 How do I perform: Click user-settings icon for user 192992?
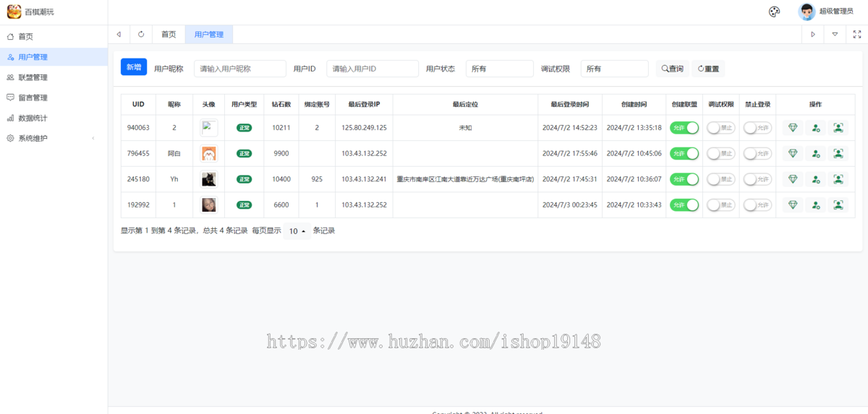click(x=816, y=205)
